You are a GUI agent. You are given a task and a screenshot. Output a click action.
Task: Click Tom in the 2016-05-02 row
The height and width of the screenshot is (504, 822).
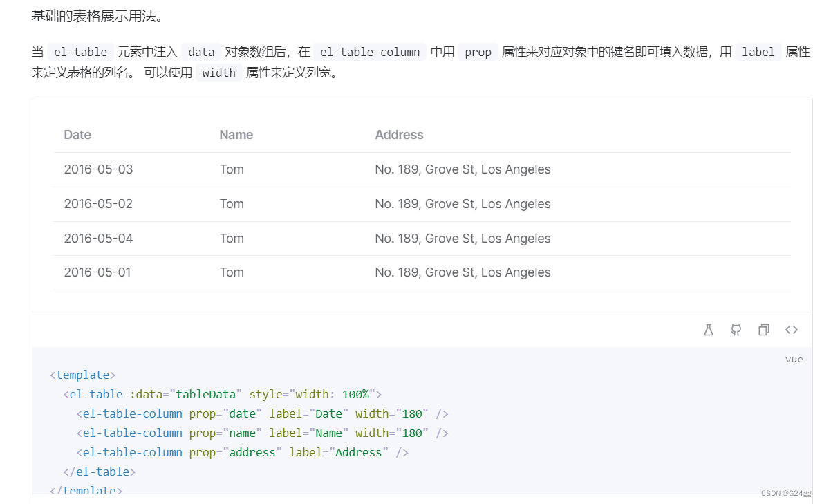coord(232,204)
